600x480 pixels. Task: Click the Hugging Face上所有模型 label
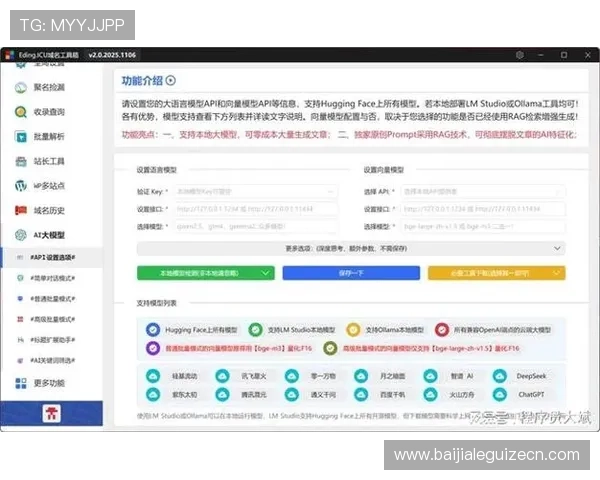[201, 330]
